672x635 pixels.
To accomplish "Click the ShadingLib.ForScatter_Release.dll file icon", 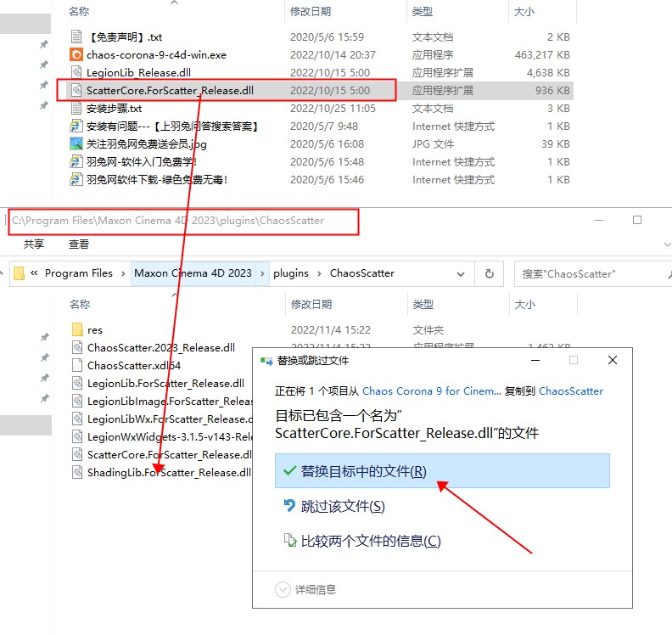I will point(77,472).
